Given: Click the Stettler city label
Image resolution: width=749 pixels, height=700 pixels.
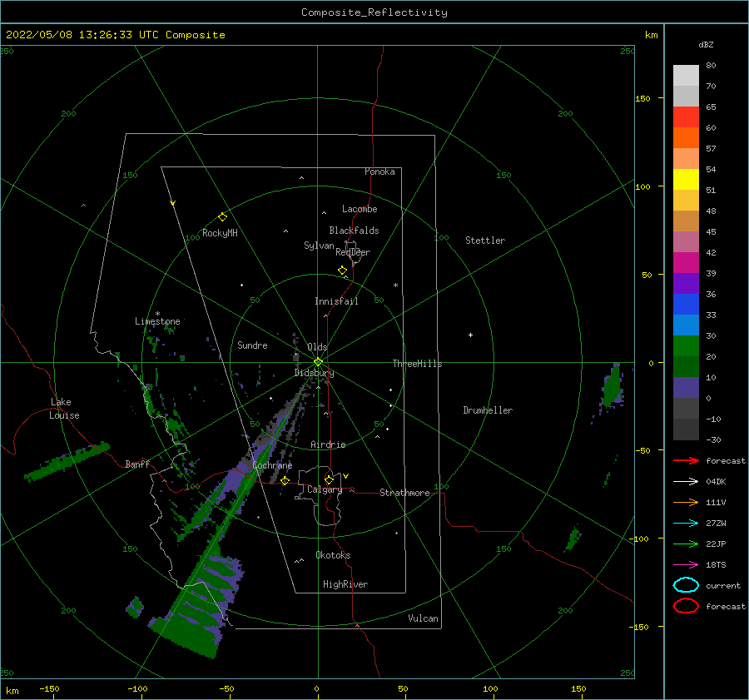Looking at the screenshot, I should (485, 241).
